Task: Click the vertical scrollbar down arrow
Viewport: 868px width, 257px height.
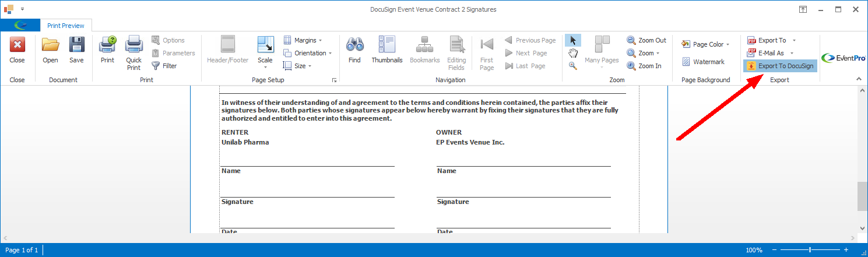Action: (862, 228)
